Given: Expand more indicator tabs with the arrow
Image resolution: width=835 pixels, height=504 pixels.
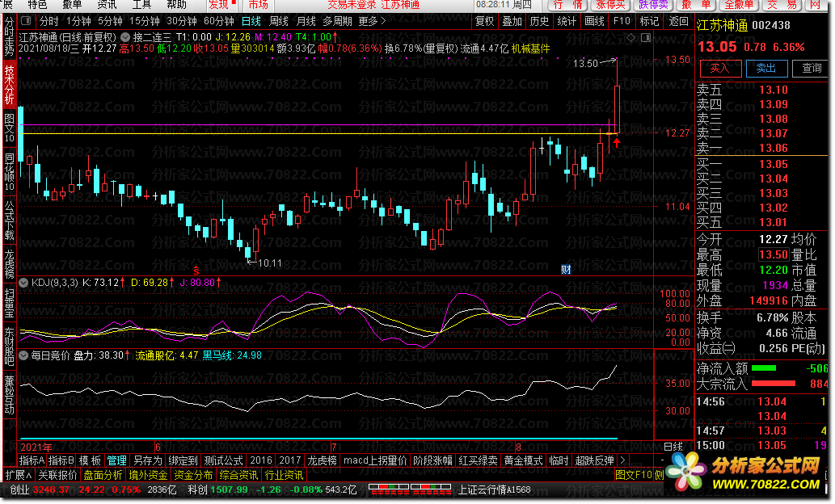Looking at the screenshot, I should pyautogui.click(x=622, y=460).
